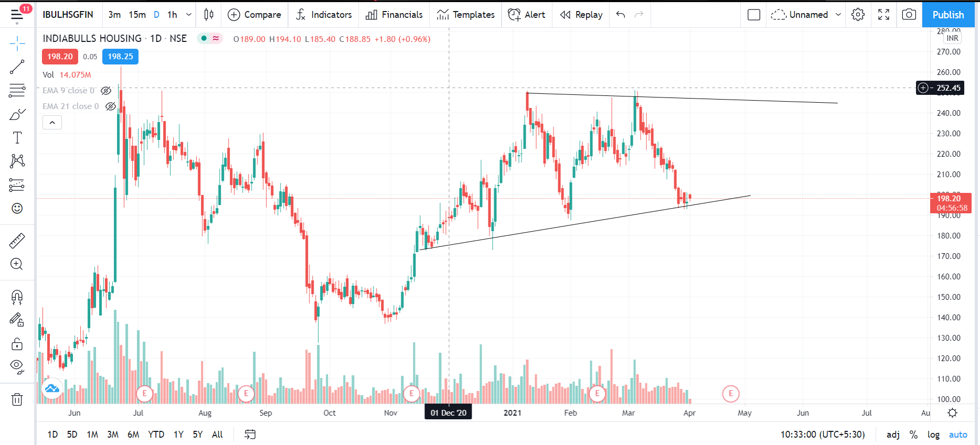This screenshot has width=980, height=445.
Task: Select the forecasting and measurement tool
Action: tap(17, 185)
